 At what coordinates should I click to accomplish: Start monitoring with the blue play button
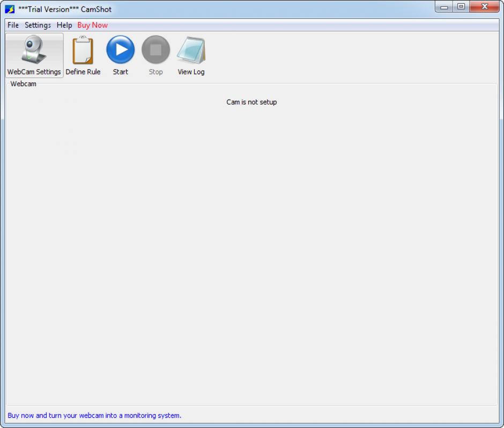pyautogui.click(x=121, y=50)
